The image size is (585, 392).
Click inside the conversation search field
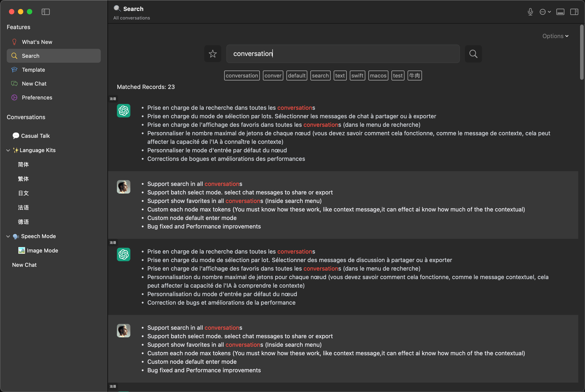(x=342, y=54)
